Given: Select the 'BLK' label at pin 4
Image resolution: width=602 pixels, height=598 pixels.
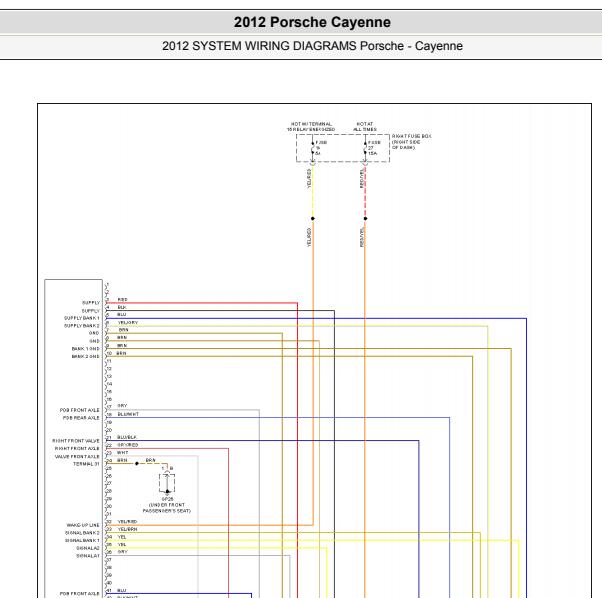Looking at the screenshot, I should 122,307.
